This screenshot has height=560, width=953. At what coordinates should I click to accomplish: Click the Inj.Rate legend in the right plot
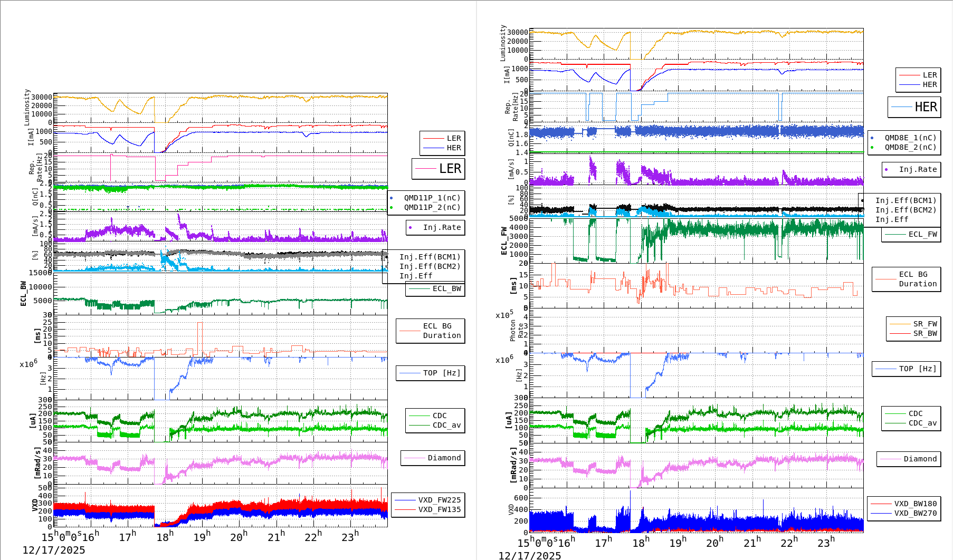pyautogui.click(x=918, y=169)
